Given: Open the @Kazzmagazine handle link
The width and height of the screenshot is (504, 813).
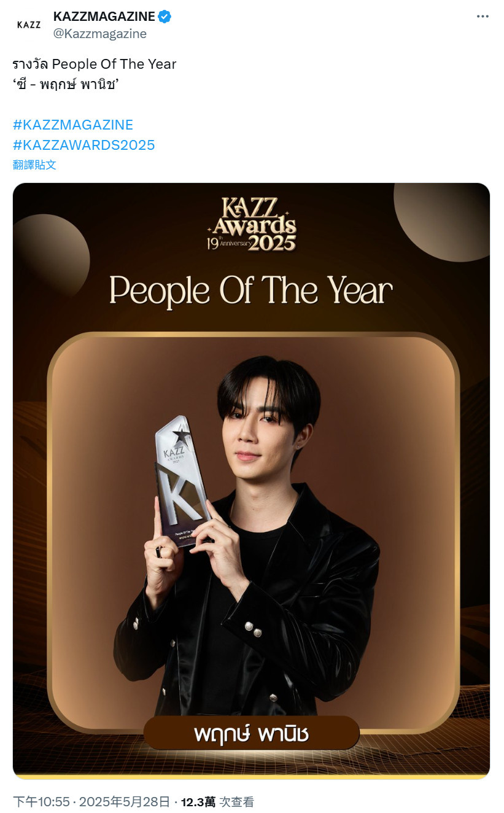Looking at the screenshot, I should pos(100,34).
